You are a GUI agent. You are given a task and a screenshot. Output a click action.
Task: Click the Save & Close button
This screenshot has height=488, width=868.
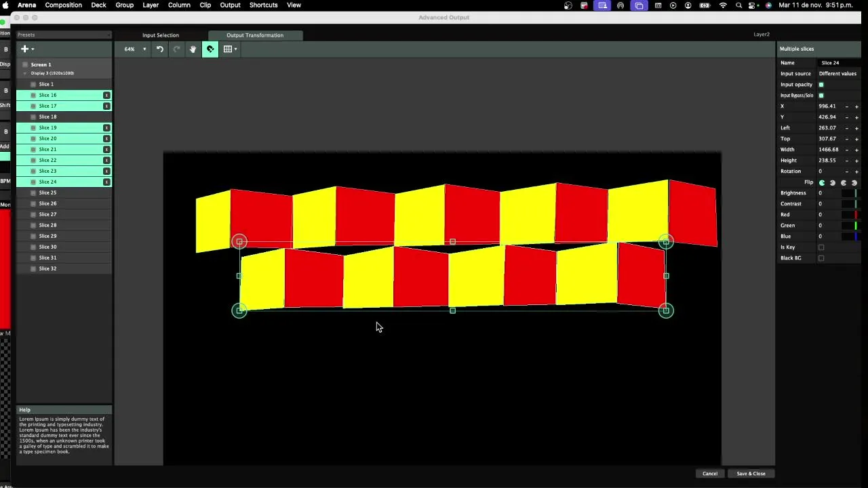point(751,474)
